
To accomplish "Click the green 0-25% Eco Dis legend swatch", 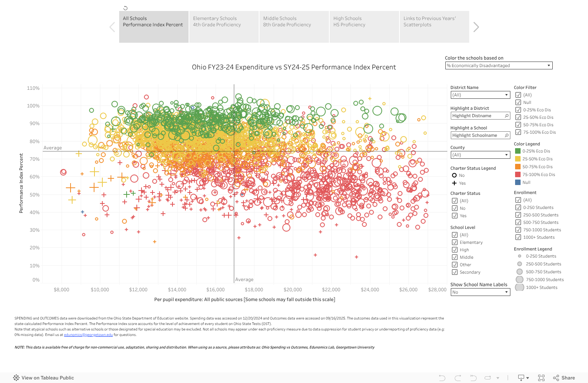I will tap(518, 151).
